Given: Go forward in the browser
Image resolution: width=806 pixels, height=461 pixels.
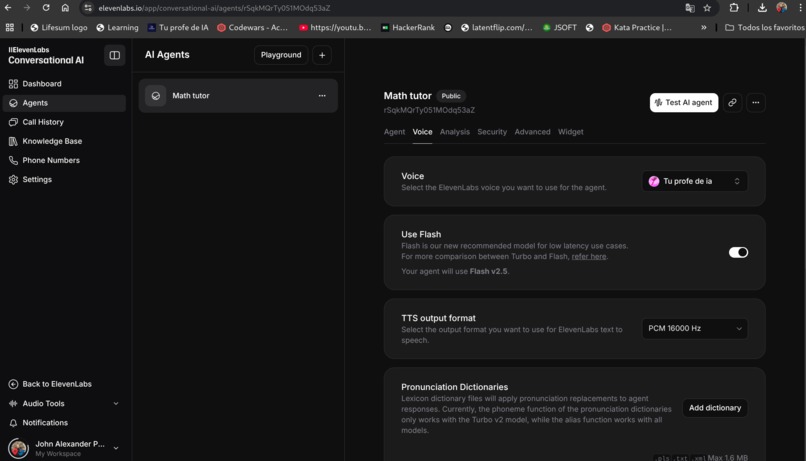Looking at the screenshot, I should [27, 8].
